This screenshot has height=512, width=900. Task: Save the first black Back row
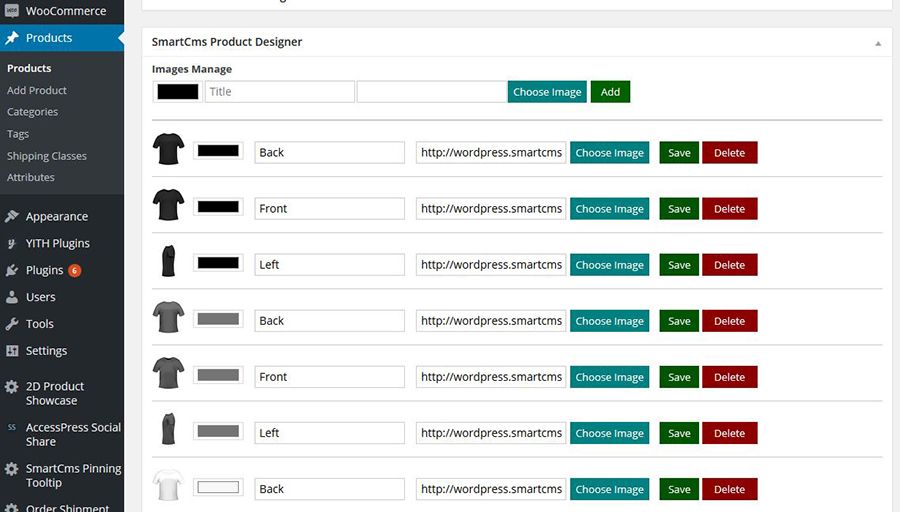pyautogui.click(x=679, y=153)
